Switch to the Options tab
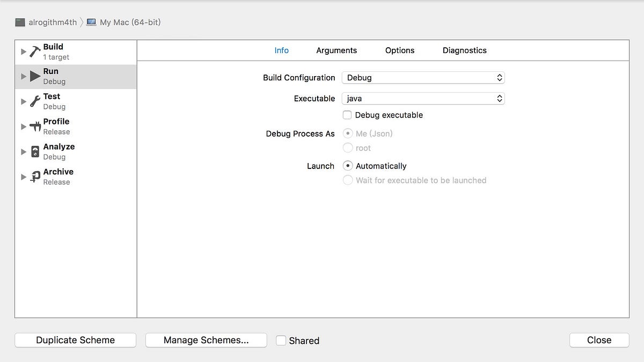Screen dimensions: 644x362 coord(399,50)
